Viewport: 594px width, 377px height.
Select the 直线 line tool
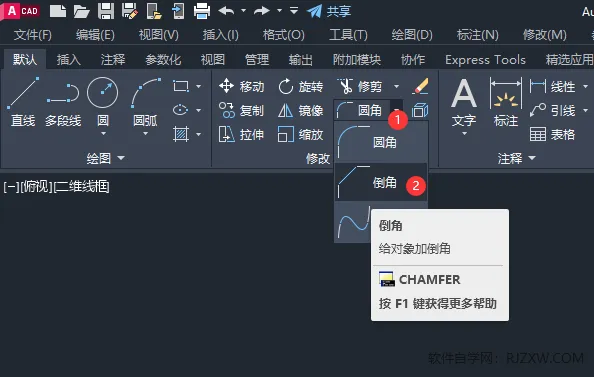(x=23, y=102)
